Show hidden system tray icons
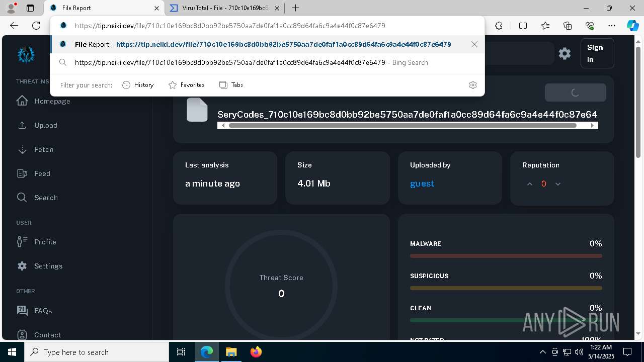 coord(542,352)
